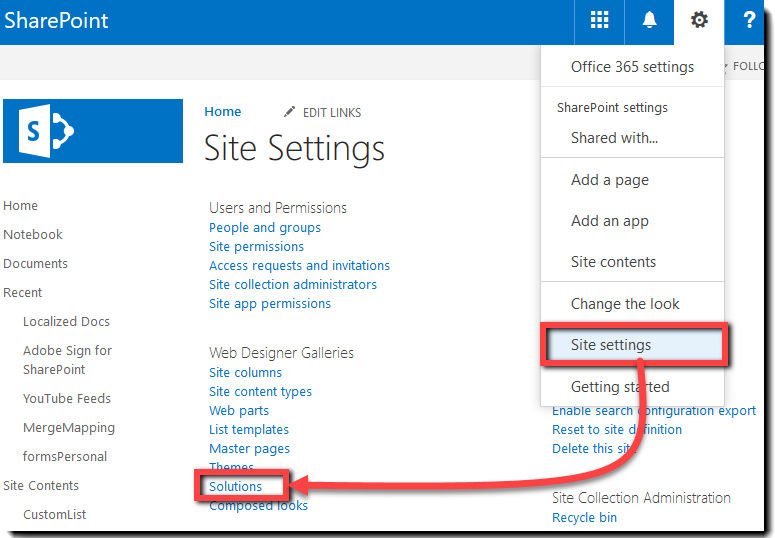Open Site permissions link

256,247
